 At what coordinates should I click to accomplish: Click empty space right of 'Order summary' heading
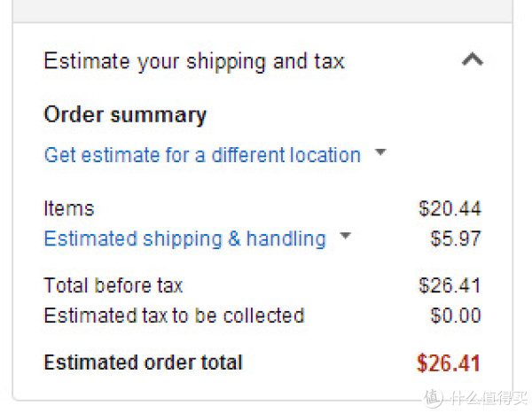(340, 115)
